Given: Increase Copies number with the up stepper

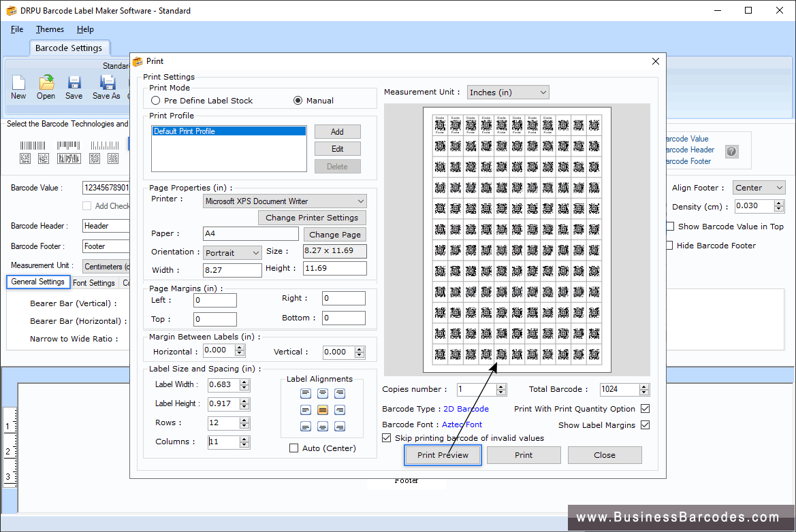Looking at the screenshot, I should click(499, 386).
